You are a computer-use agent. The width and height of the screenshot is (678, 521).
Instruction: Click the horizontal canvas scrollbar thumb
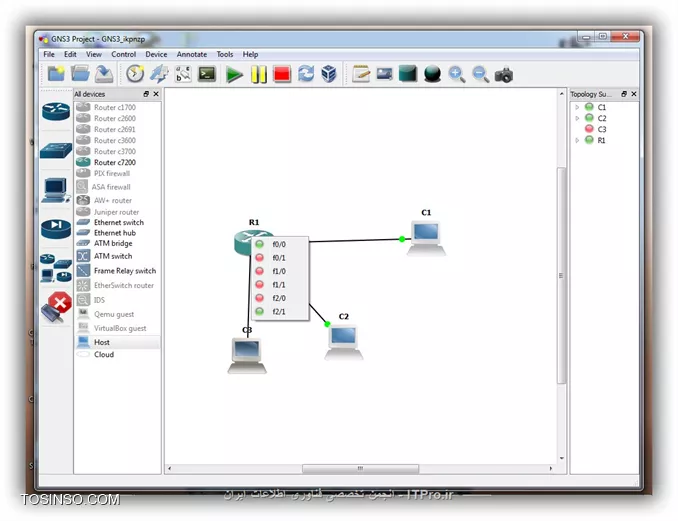click(360, 469)
